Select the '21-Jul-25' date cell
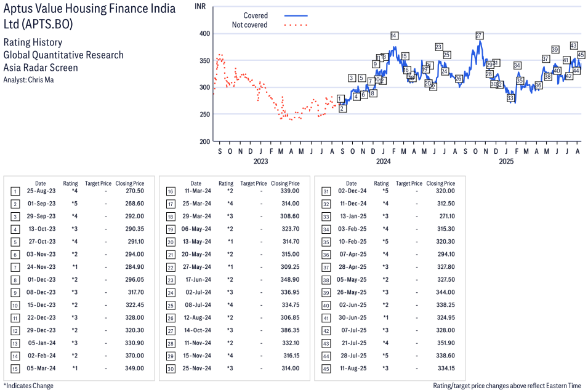This screenshot has width=588, height=390. coord(354,343)
